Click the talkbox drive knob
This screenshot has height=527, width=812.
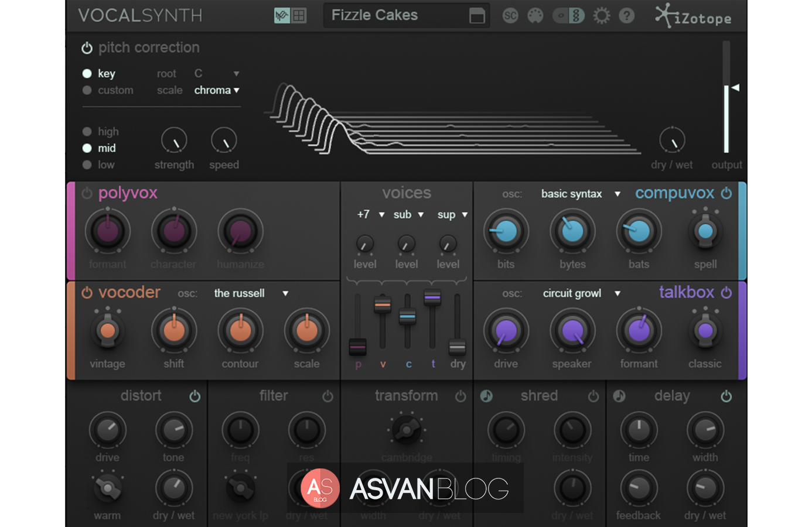coord(506,331)
